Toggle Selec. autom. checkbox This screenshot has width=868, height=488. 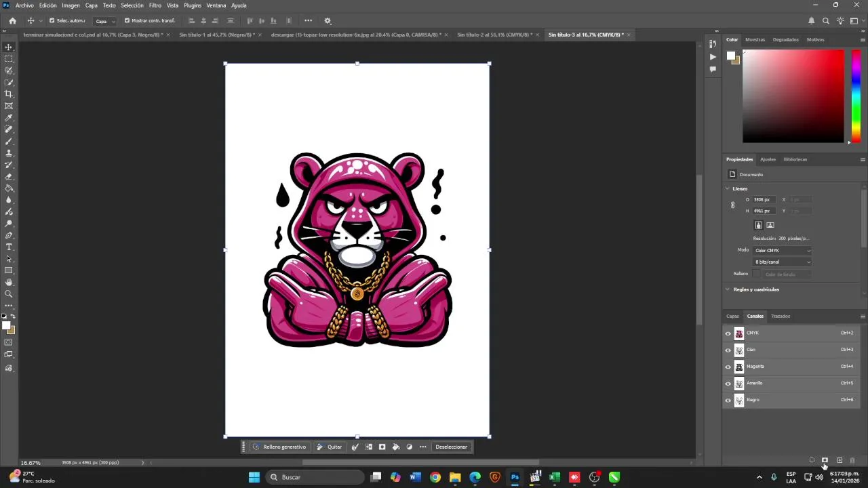tap(52, 20)
